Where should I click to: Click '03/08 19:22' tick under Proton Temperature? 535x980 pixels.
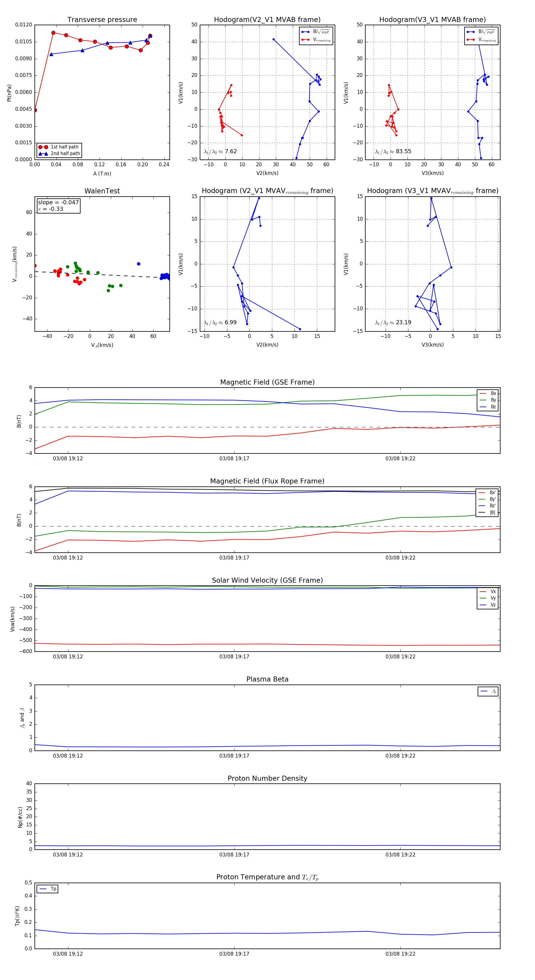(400, 954)
